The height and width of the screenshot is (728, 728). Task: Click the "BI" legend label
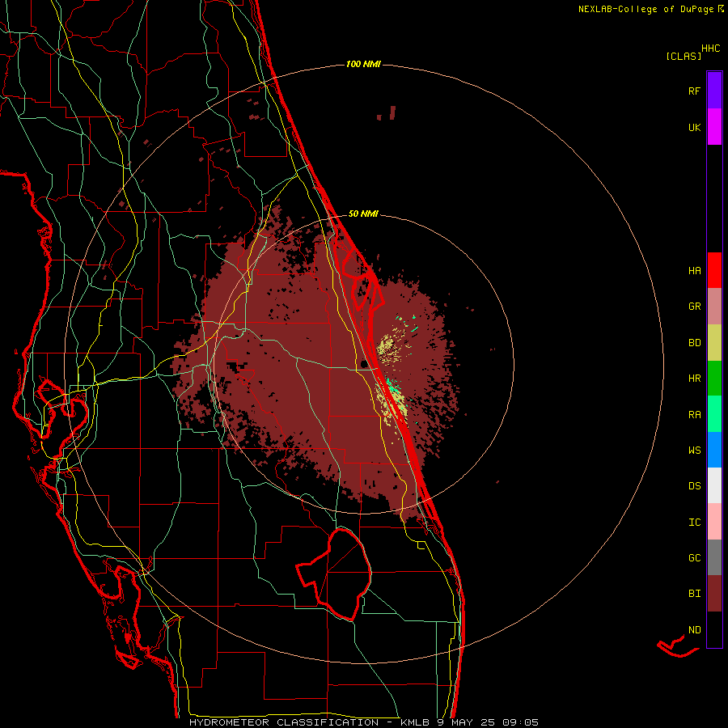tap(694, 594)
